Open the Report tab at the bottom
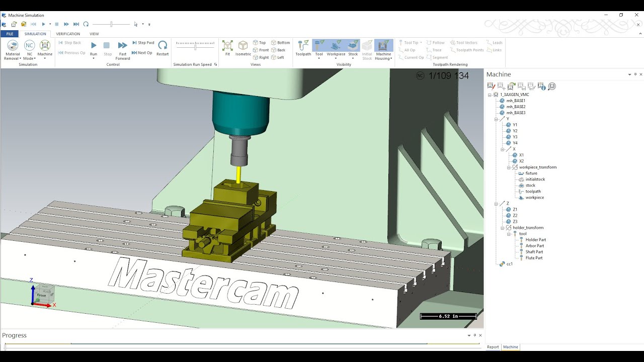The image size is (644, 362). [493, 347]
